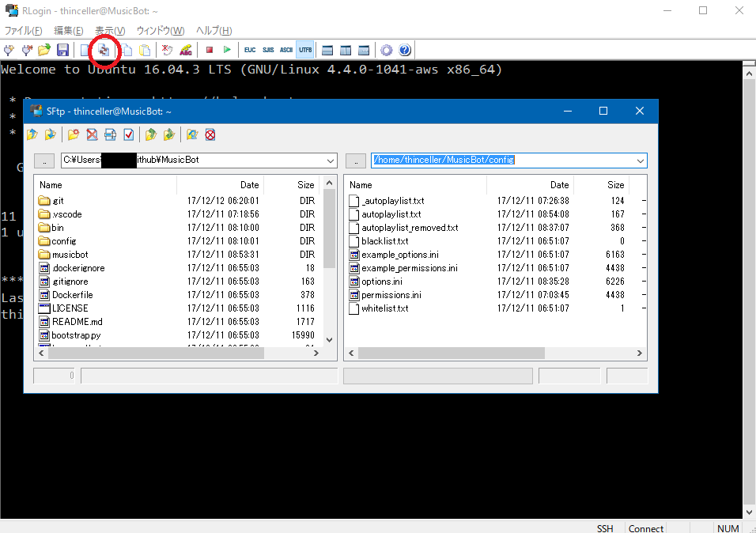Click the parent directory button next to remote path
The image size is (756, 533).
coord(355,160)
